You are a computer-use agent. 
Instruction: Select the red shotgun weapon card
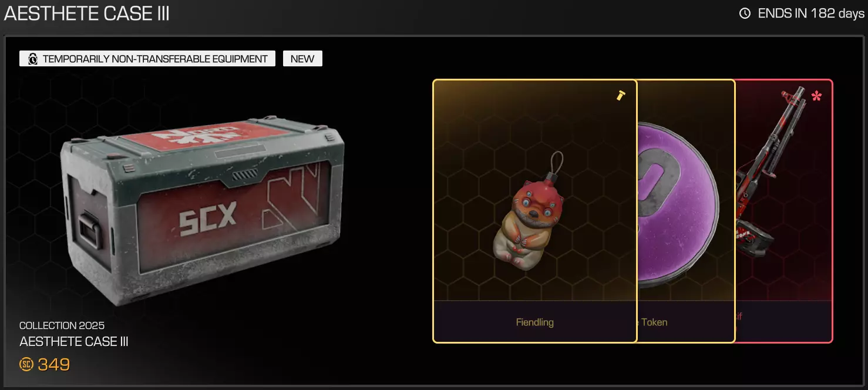[784, 211]
